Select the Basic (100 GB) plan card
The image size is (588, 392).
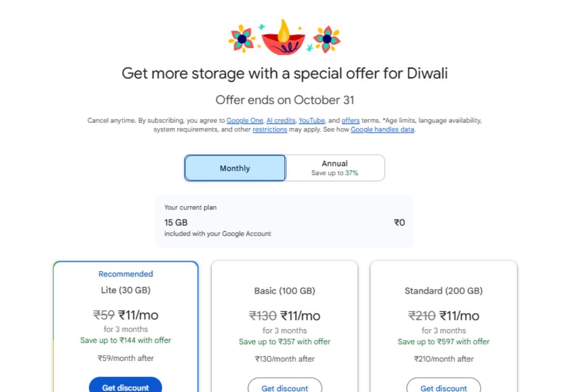285,326
